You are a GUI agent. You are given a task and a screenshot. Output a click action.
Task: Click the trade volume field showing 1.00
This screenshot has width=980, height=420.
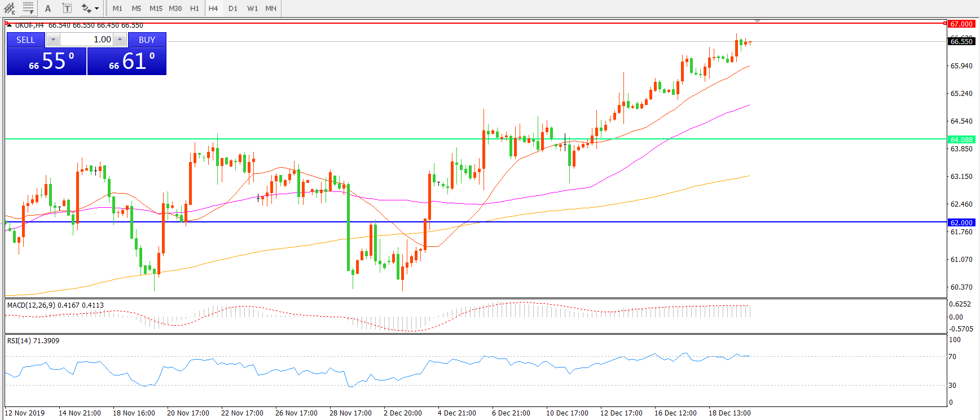(x=87, y=40)
